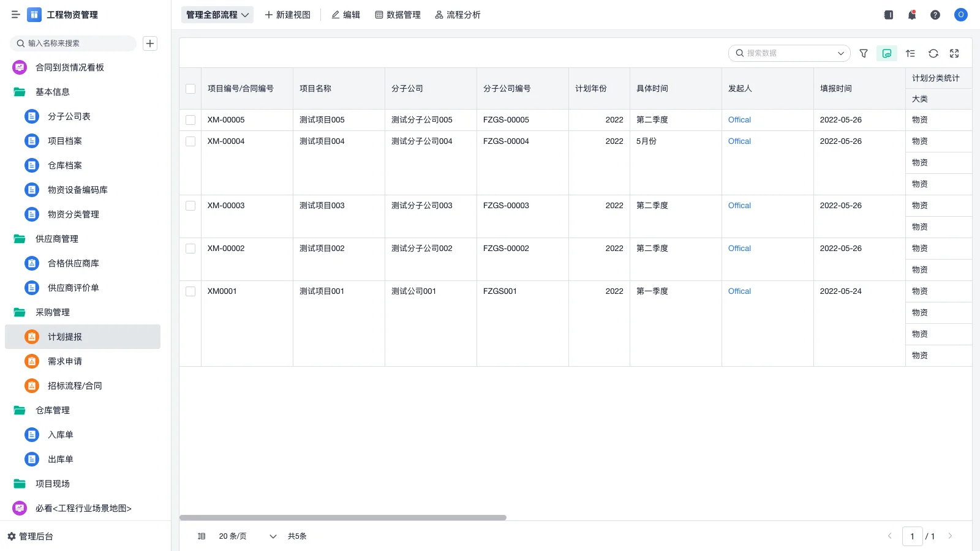Open the 20 条/页 page size dropdown

tap(247, 536)
